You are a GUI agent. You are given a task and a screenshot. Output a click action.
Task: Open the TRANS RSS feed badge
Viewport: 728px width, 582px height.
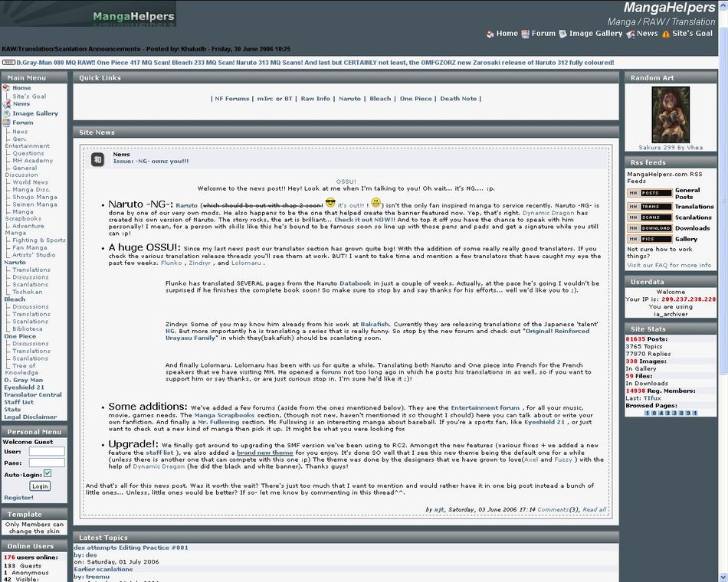pyautogui.click(x=650, y=207)
